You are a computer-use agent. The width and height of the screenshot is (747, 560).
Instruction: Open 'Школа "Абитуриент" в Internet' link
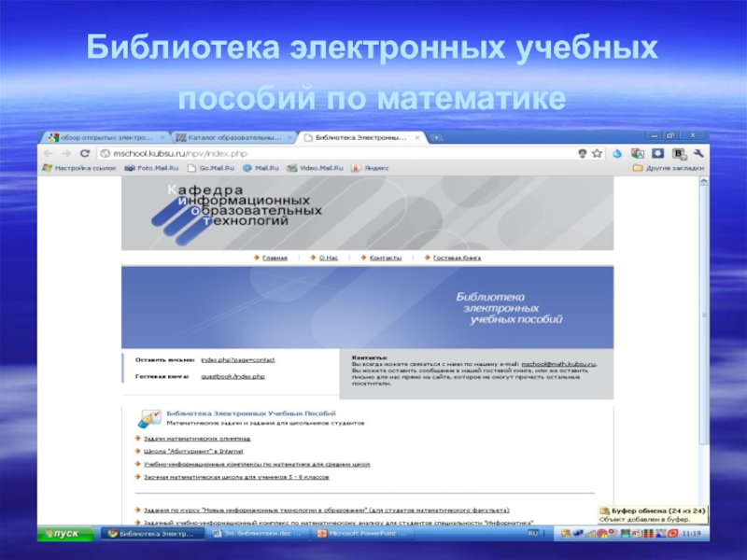(x=193, y=451)
